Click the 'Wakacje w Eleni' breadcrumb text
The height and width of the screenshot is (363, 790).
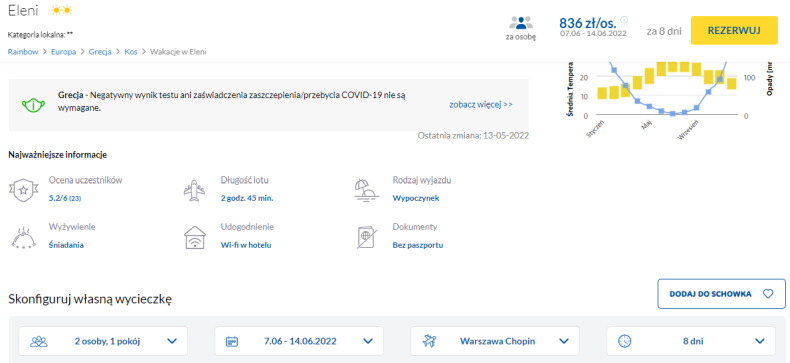click(x=178, y=52)
